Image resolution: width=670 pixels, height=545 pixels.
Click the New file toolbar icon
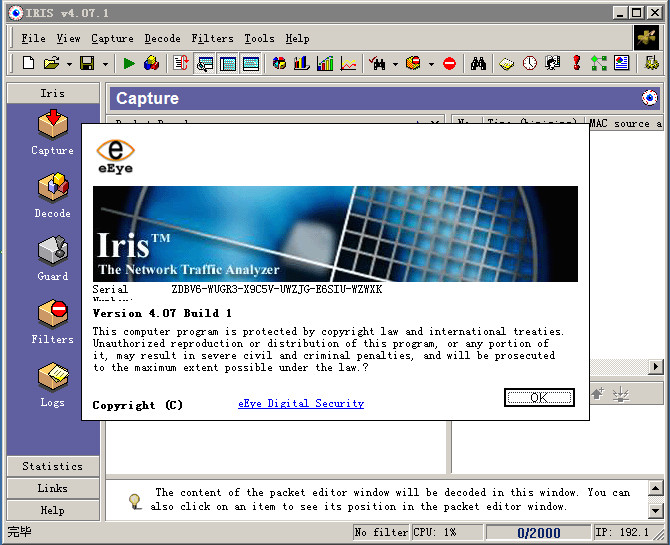[28, 63]
